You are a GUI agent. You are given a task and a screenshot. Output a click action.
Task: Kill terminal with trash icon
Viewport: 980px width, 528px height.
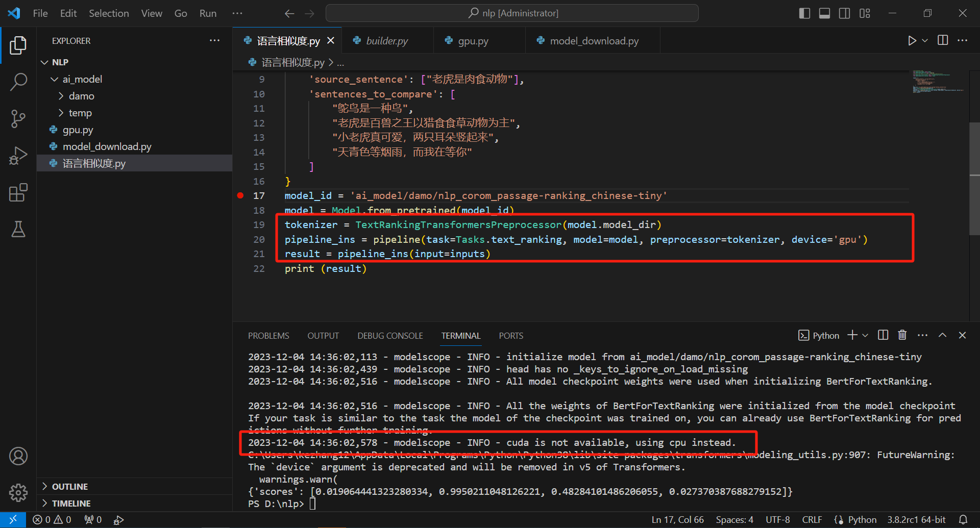[x=902, y=335]
